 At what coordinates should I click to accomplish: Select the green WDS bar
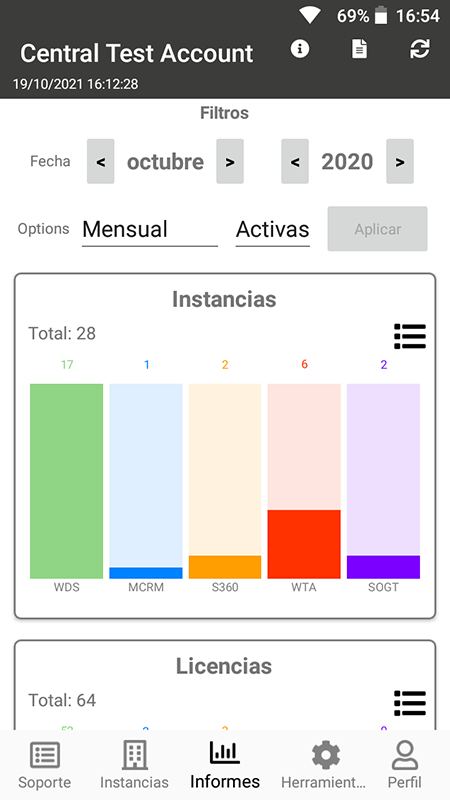[66, 481]
